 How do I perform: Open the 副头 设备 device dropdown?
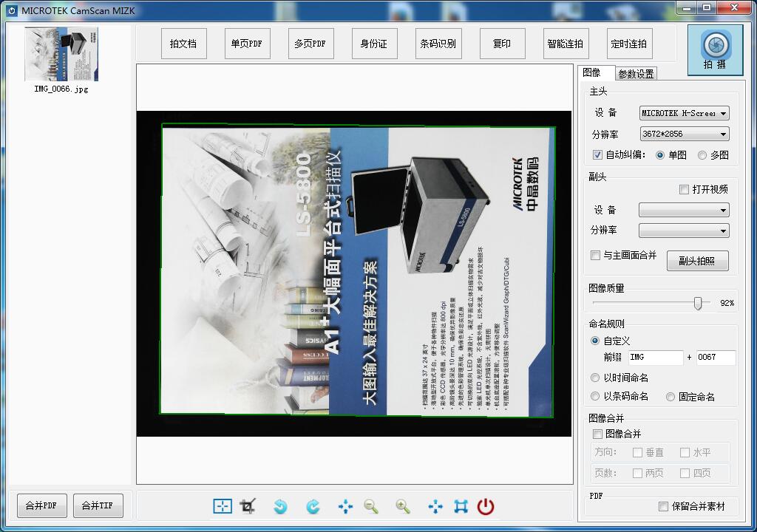684,210
